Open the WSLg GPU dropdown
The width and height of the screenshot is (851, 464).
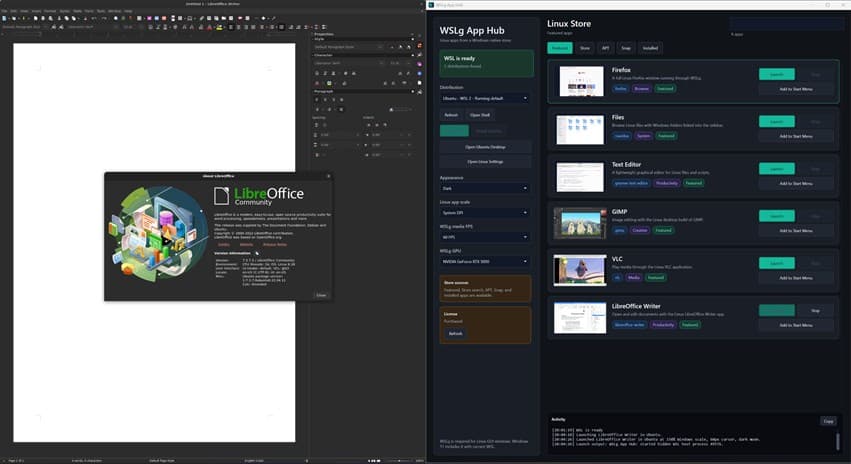[x=485, y=262]
